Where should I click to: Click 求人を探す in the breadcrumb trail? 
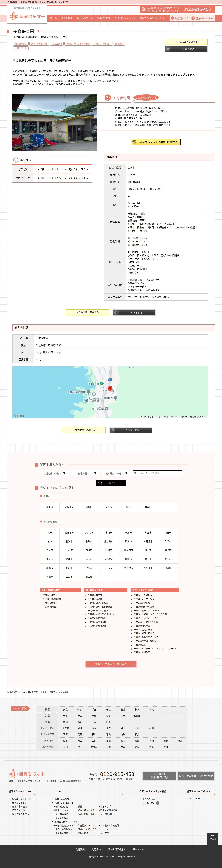[33, 692]
